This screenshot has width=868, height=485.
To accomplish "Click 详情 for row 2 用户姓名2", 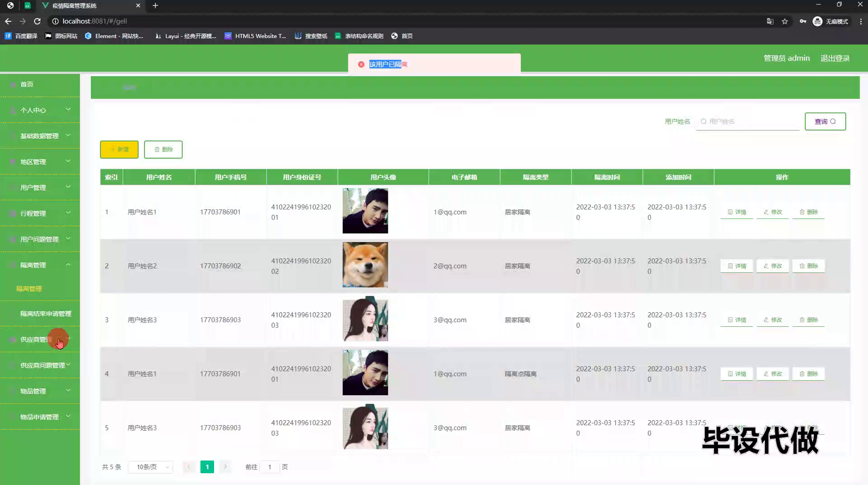I will (x=737, y=266).
